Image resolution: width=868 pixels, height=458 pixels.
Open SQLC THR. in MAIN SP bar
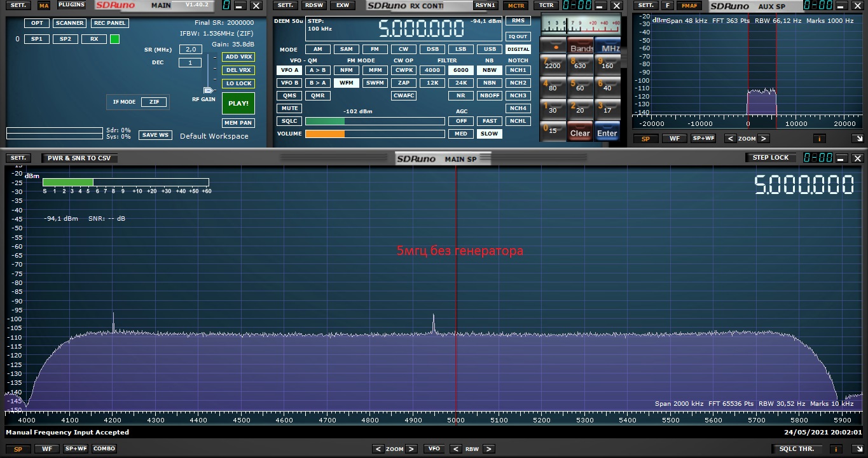(x=797, y=448)
